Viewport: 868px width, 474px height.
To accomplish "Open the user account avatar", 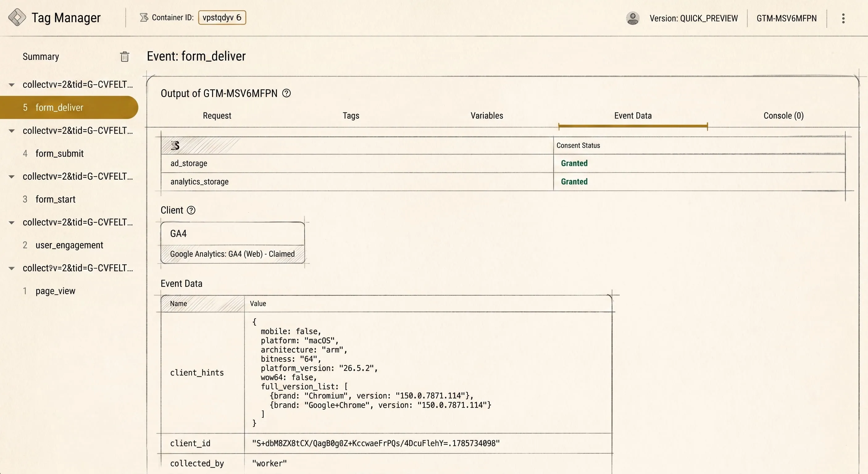I will [x=632, y=18].
